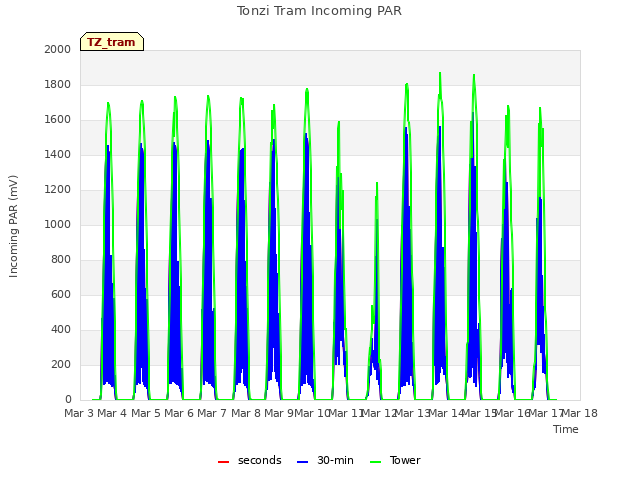The height and width of the screenshot is (480, 640).
Task: Click the green Tower legend color marker
Action: 375,462
